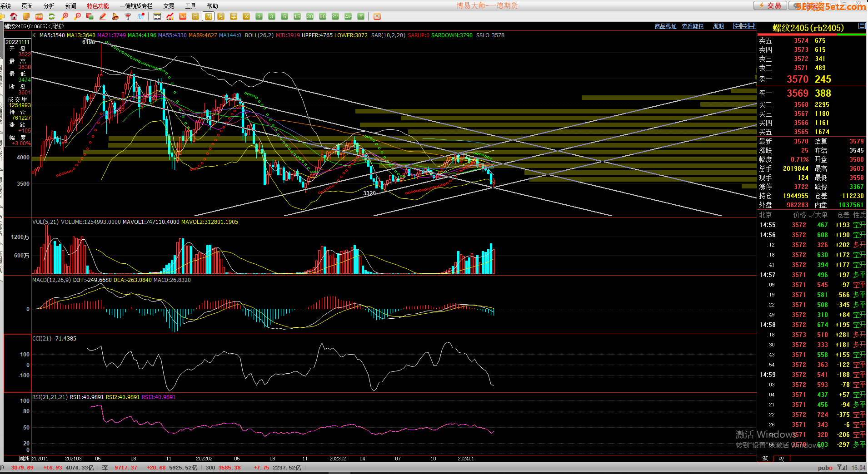Click the 交易 trade button

tap(770, 5)
